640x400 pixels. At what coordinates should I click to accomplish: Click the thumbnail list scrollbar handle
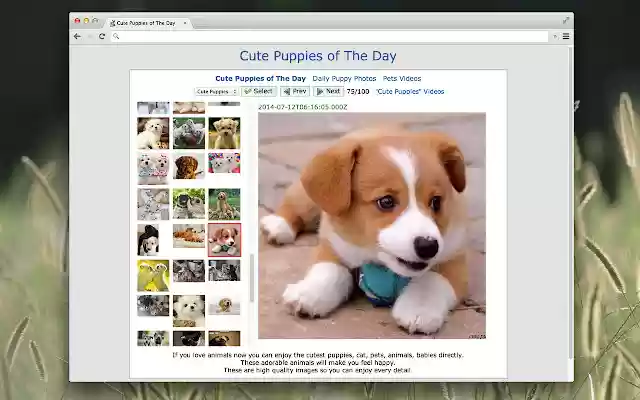(252, 278)
